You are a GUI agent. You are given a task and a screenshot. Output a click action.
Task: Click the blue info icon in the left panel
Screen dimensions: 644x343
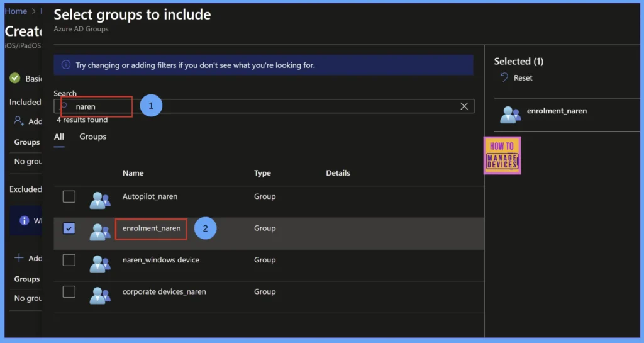[25, 220]
